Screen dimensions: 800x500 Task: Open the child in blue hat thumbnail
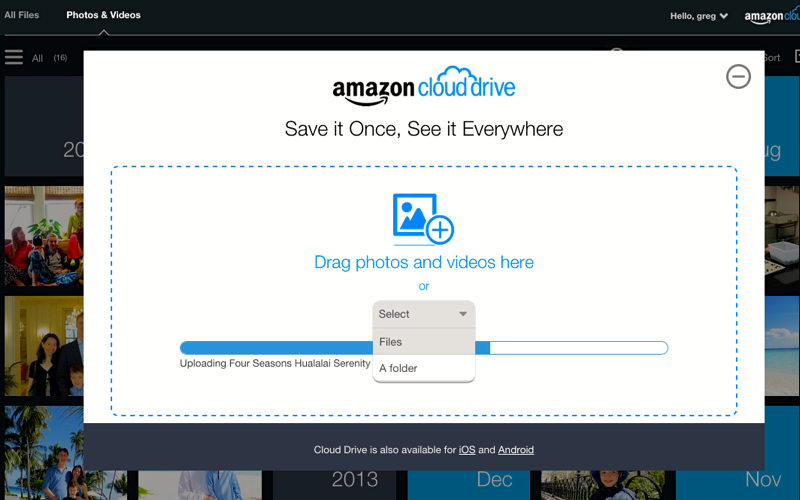pyautogui.click(x=603, y=485)
